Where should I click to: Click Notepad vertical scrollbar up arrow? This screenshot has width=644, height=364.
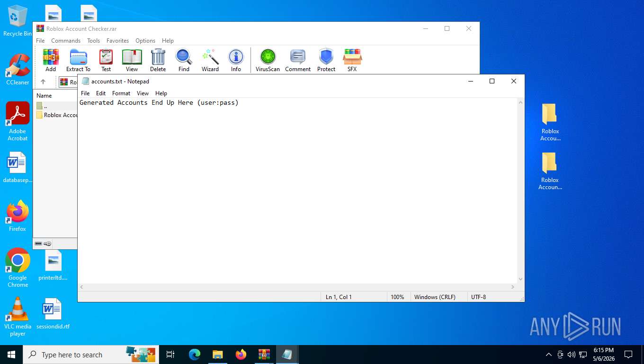[520, 102]
